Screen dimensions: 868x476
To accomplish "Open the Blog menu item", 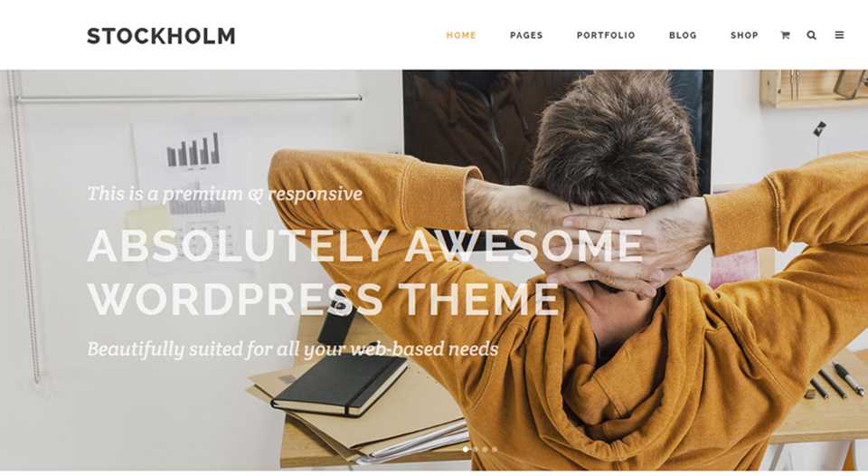I will click(684, 35).
